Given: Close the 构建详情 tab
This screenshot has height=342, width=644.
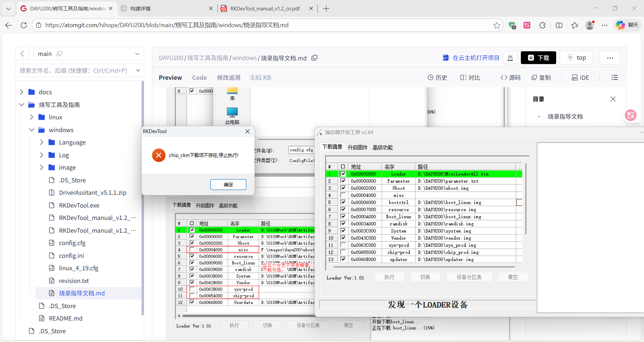Looking at the screenshot, I should pyautogui.click(x=211, y=9).
